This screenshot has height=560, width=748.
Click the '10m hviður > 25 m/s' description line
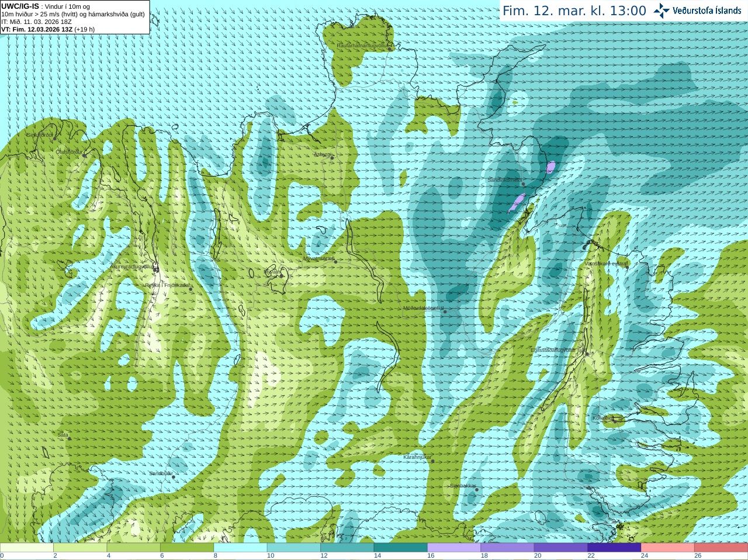pyautogui.click(x=73, y=14)
